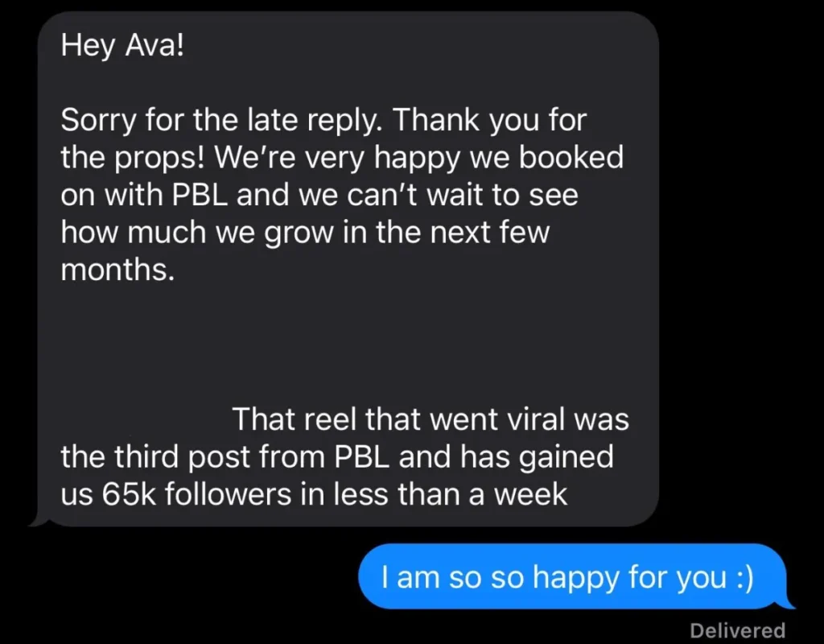The width and height of the screenshot is (824, 644).
Task: Click the "Delivered" status label
Action: coord(737,630)
